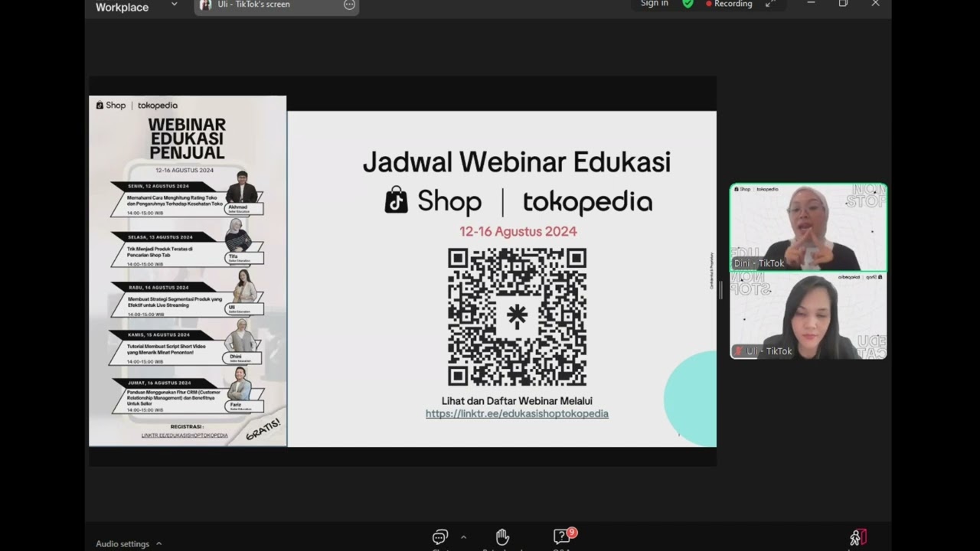
Task: Click the "REGISTRASI :" label on the poster
Action: (187, 426)
